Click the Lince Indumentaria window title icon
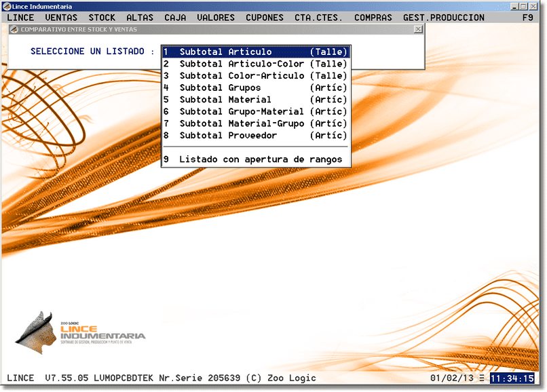This screenshot has height=392, width=547. [7, 6]
